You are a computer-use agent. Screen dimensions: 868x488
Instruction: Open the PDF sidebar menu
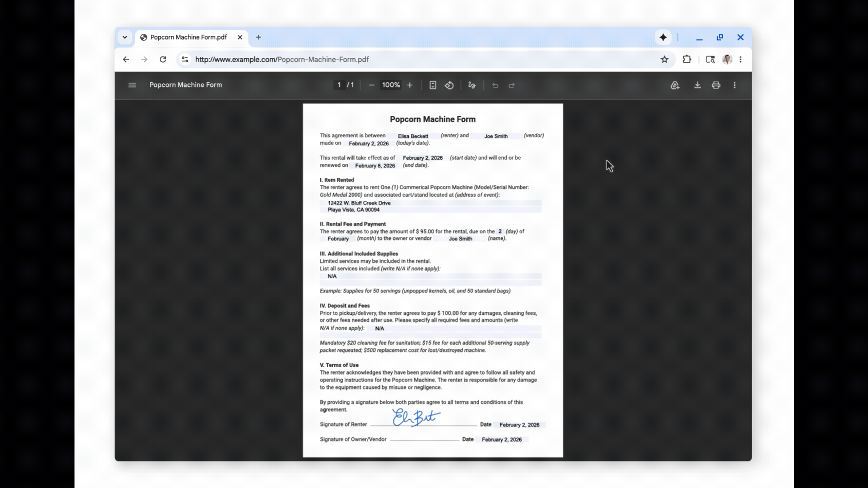[132, 85]
